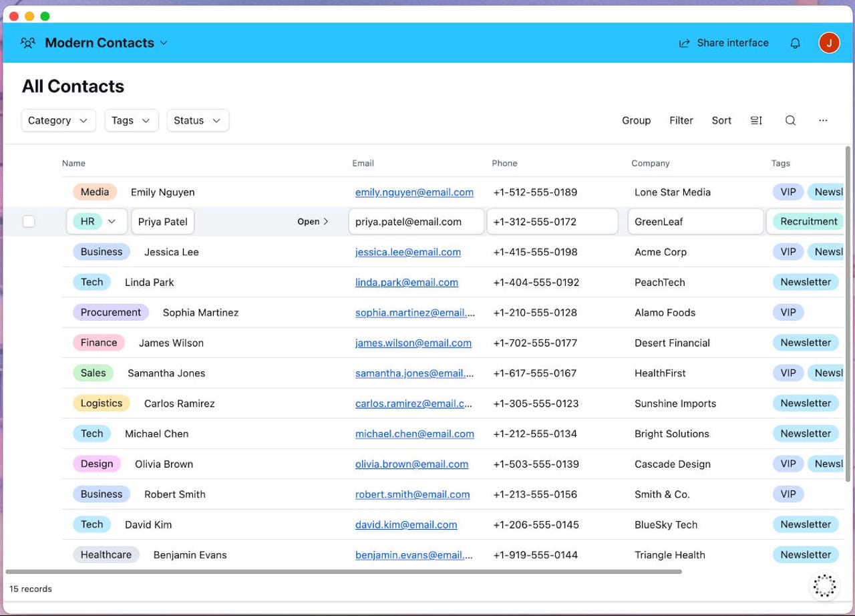Open the user avatar J menu
The height and width of the screenshot is (616, 855).
[829, 43]
